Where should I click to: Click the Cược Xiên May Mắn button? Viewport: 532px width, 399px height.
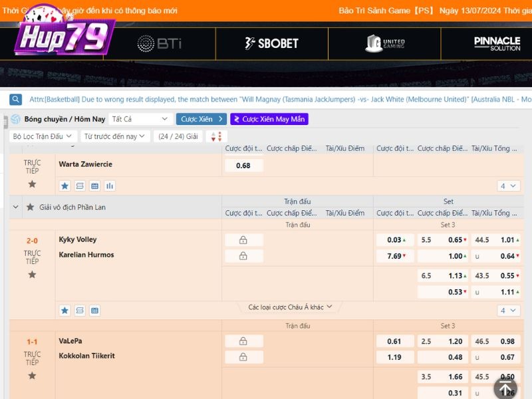point(269,119)
